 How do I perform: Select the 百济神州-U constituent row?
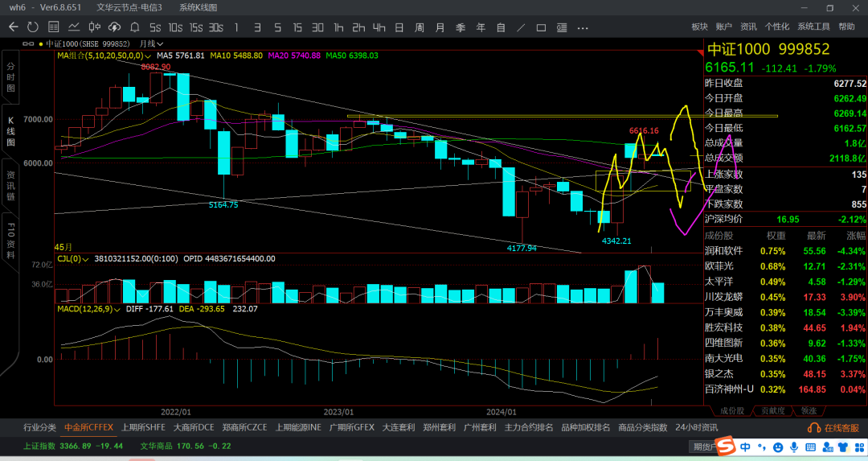click(785, 389)
